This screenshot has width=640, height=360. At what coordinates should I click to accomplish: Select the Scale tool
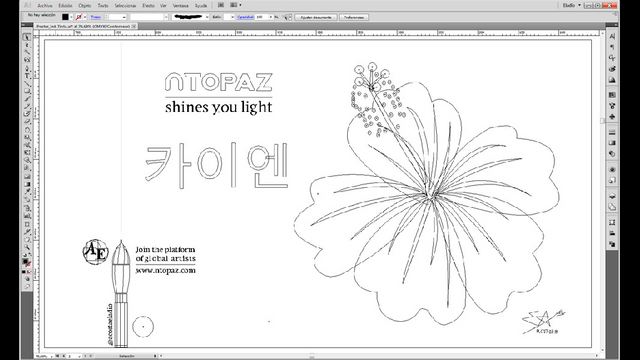coord(27,138)
